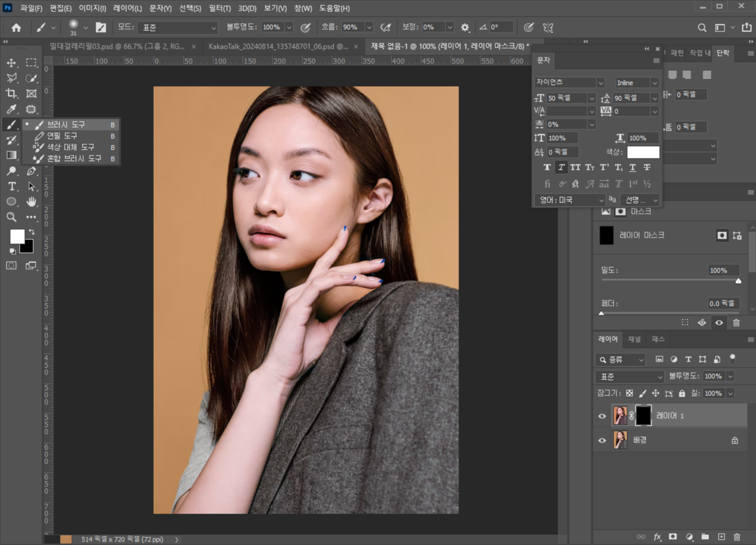
Task: Change screen mode from toolbar bottom
Action: tap(31, 265)
